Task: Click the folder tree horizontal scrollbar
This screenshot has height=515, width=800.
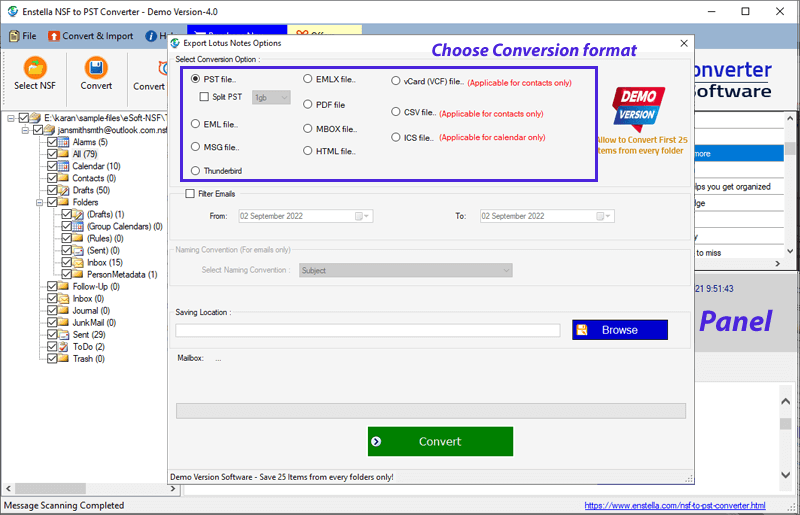Action: click(90, 488)
